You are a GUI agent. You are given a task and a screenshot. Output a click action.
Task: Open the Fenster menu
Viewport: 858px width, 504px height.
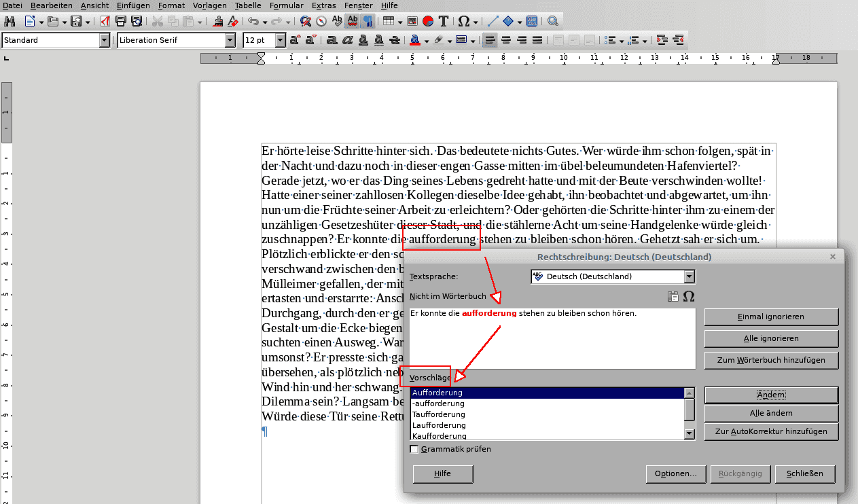(359, 5)
